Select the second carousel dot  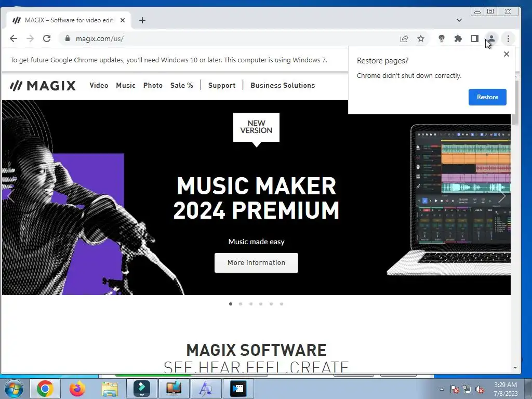[241, 304]
